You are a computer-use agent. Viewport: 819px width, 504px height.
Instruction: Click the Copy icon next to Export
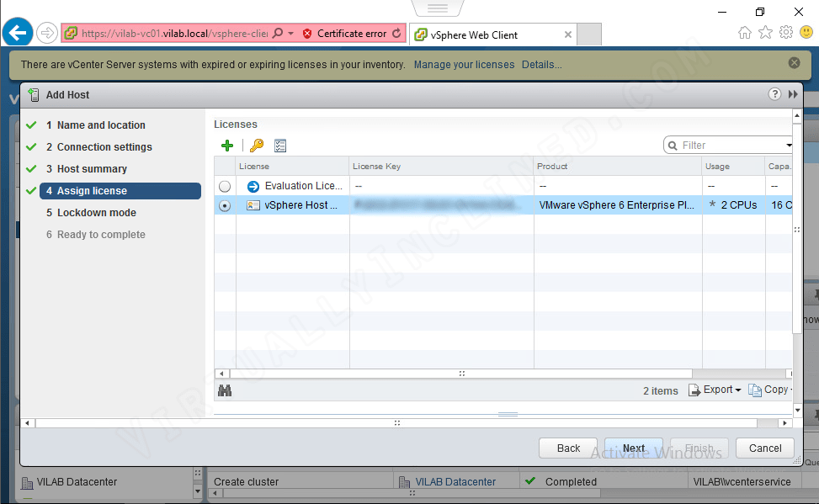[756, 389]
